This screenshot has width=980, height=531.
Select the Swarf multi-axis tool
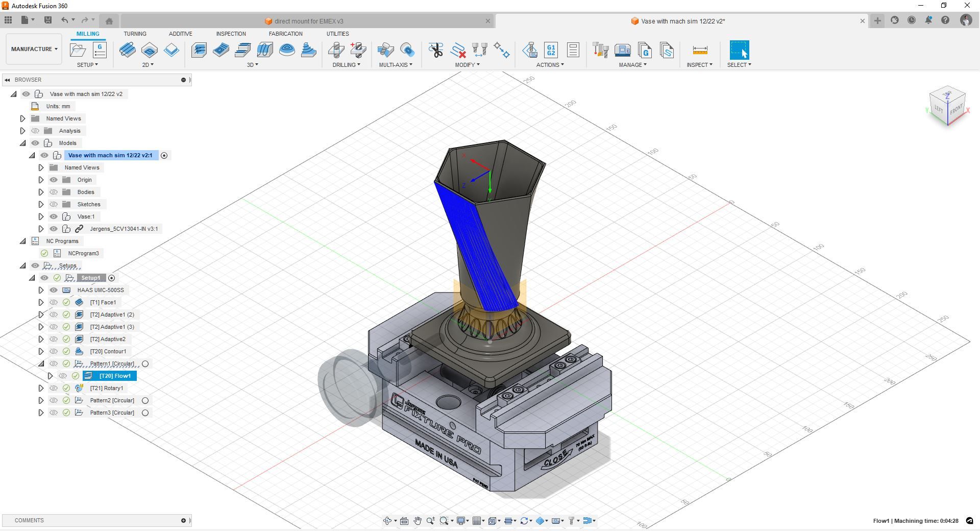[385, 50]
